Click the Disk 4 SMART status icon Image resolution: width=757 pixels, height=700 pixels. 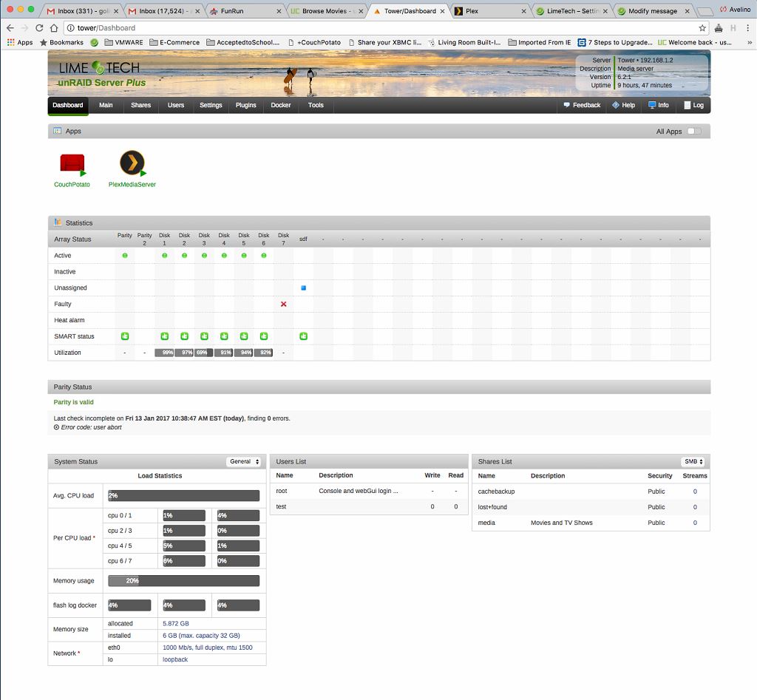(224, 336)
